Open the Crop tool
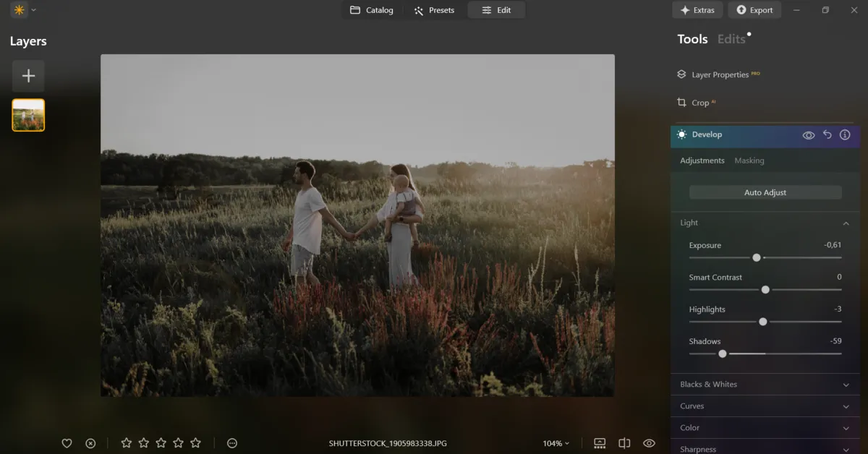 pyautogui.click(x=699, y=103)
